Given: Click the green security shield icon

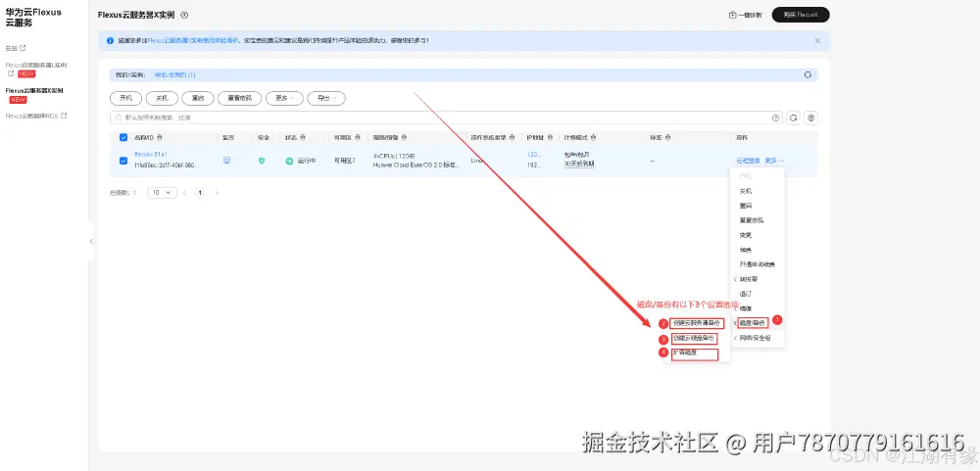Looking at the screenshot, I should point(262,161).
